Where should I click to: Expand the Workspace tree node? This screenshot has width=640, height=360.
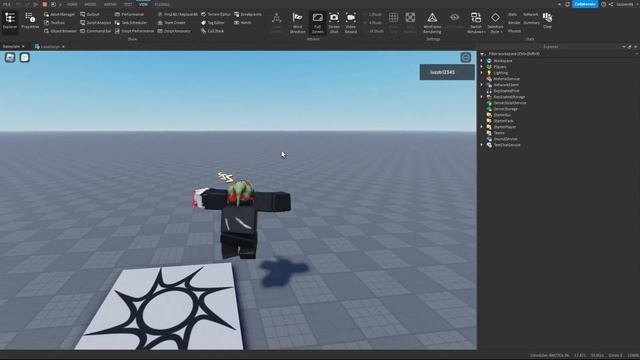point(482,61)
